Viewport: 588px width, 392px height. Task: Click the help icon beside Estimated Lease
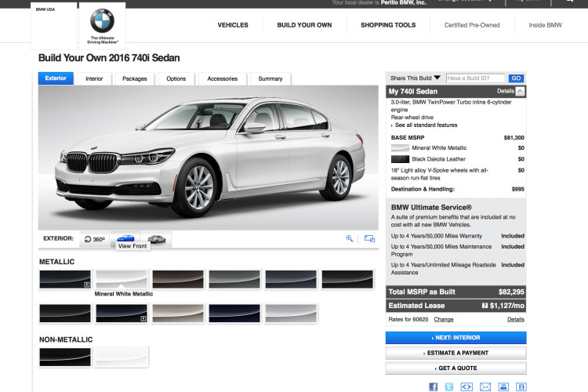click(x=485, y=306)
